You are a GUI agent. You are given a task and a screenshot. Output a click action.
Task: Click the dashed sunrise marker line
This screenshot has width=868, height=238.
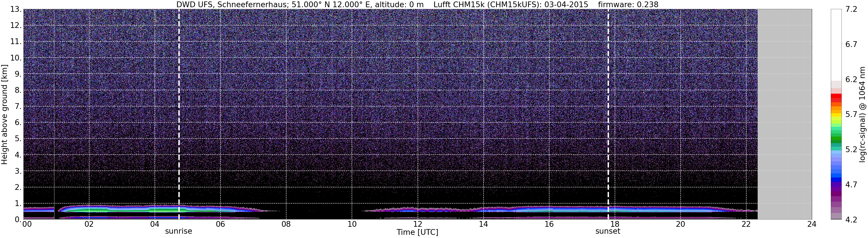click(179, 114)
